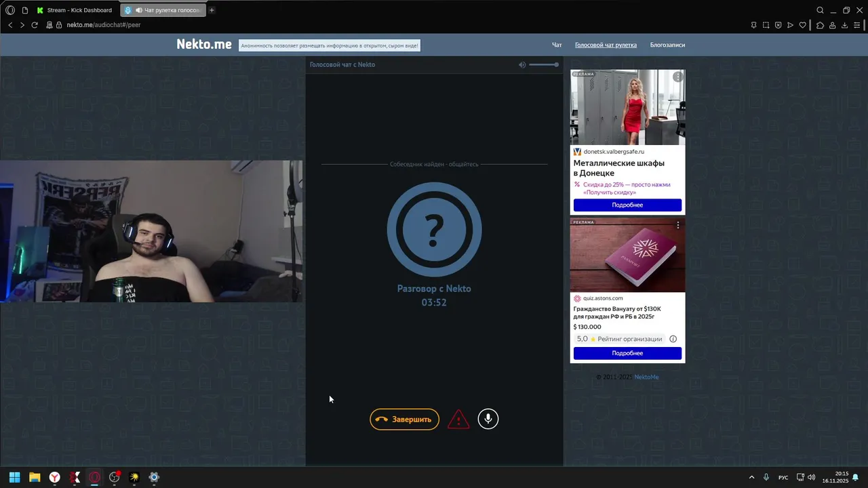Click Подробнее under metal lockers ad
The height and width of the screenshot is (488, 868).
click(627, 205)
